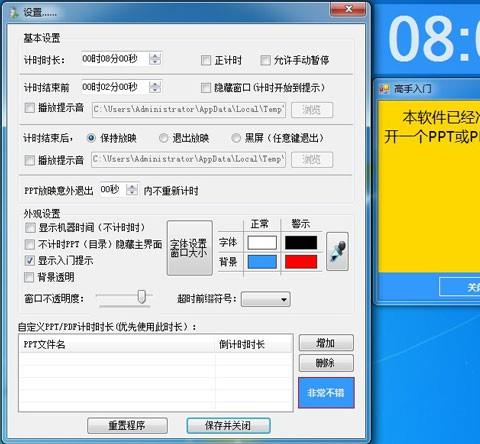Viewport: 480px width, 444px height.
Task: Open 字体设置 窗口大小 button
Action: click(x=190, y=248)
